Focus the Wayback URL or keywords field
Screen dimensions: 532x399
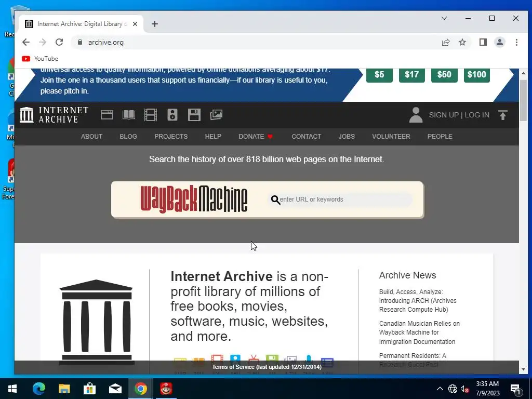point(340,199)
